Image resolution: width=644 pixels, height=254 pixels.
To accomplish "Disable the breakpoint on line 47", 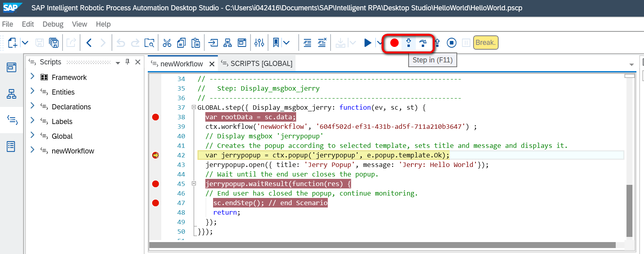I will pyautogui.click(x=155, y=203).
